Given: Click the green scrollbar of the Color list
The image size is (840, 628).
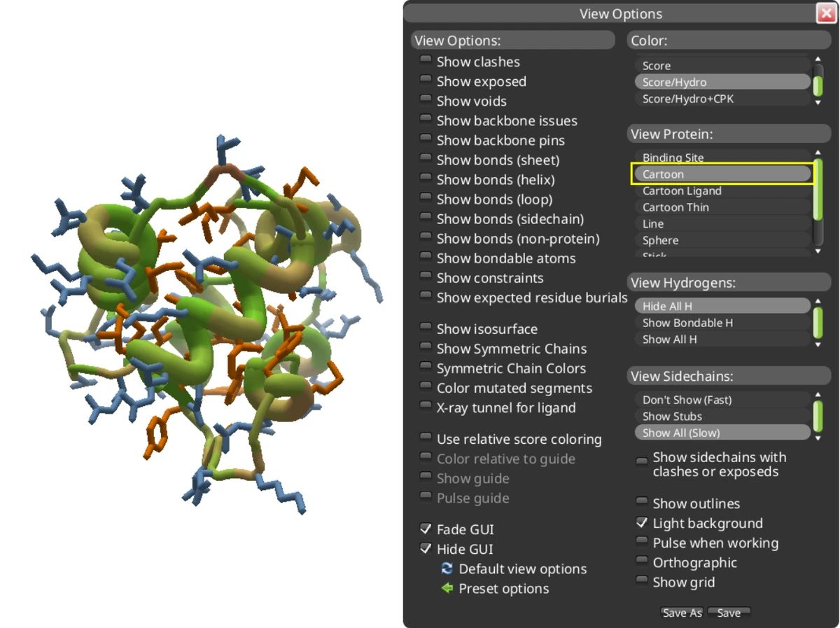Looking at the screenshot, I should pos(817,84).
